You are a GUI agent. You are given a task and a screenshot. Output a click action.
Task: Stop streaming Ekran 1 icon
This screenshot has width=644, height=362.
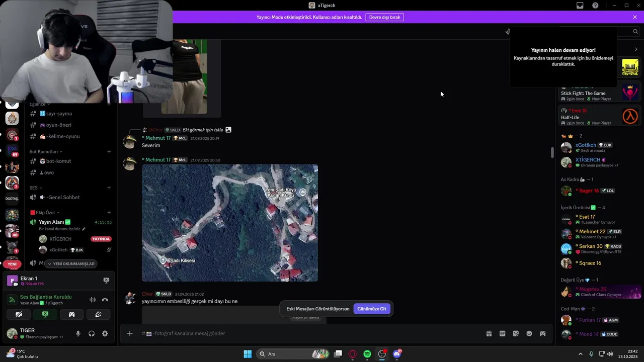pyautogui.click(x=106, y=280)
